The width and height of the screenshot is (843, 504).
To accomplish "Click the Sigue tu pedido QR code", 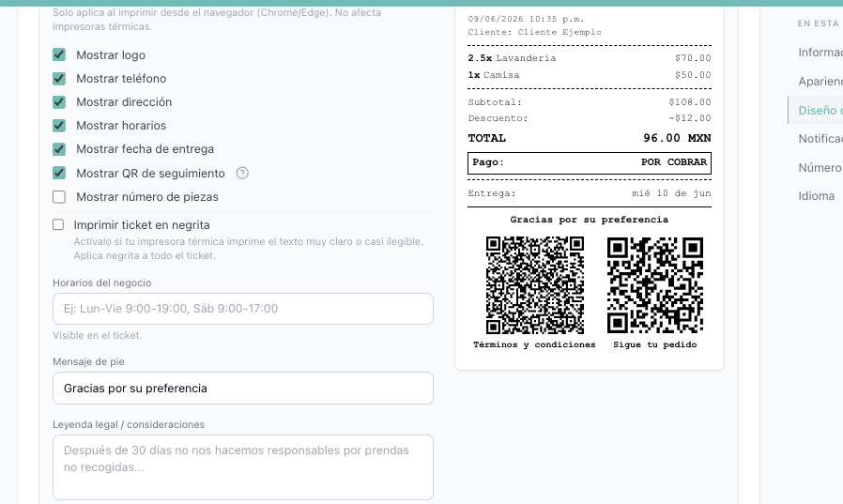I will [655, 285].
